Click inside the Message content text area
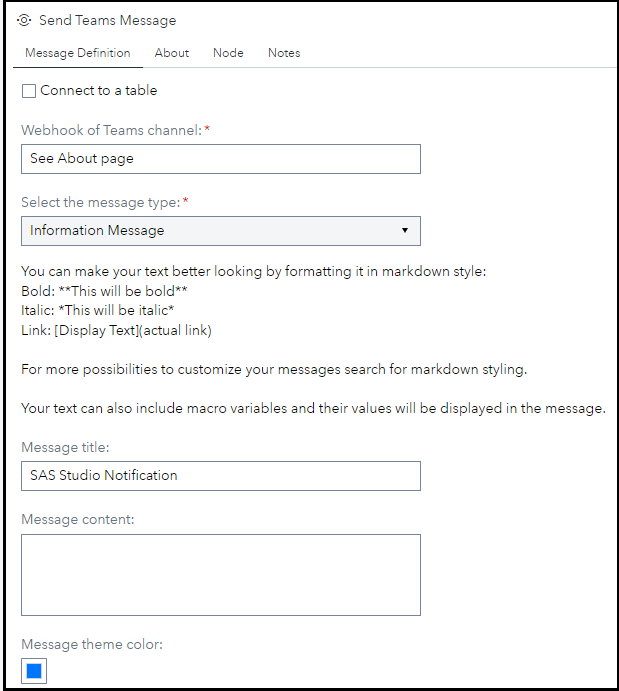The image size is (619, 691). point(221,575)
